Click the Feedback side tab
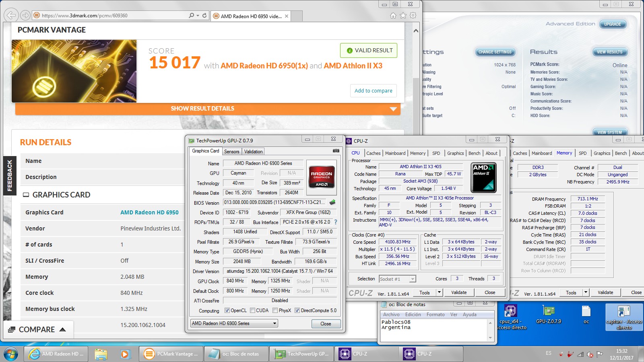The width and height of the screenshot is (644, 362). pos(10,175)
